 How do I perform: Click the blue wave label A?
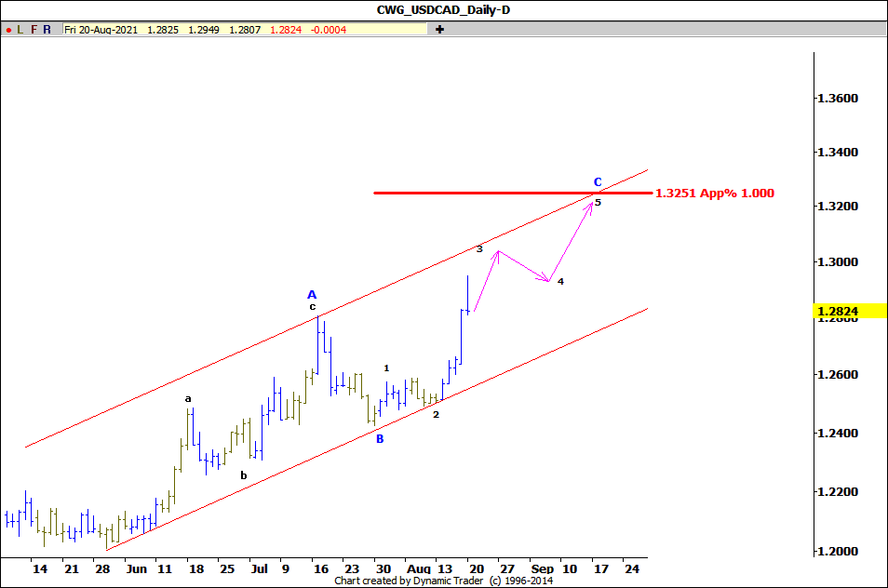click(x=312, y=294)
